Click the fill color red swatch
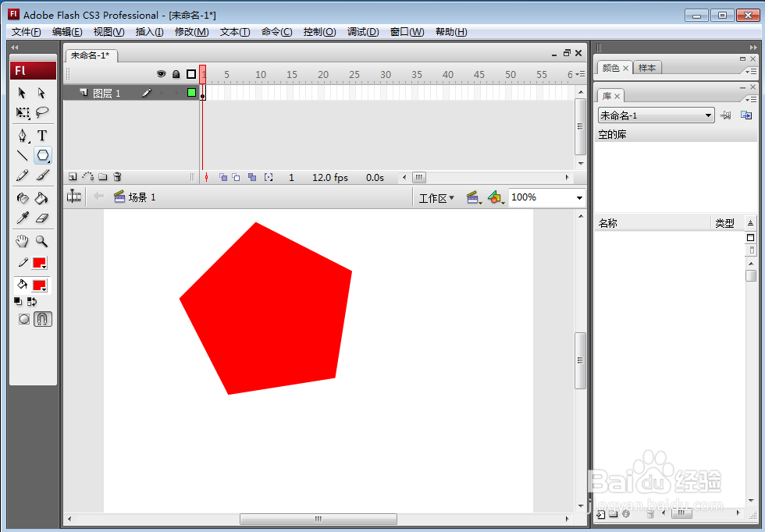The width and height of the screenshot is (765, 532). pyautogui.click(x=40, y=286)
